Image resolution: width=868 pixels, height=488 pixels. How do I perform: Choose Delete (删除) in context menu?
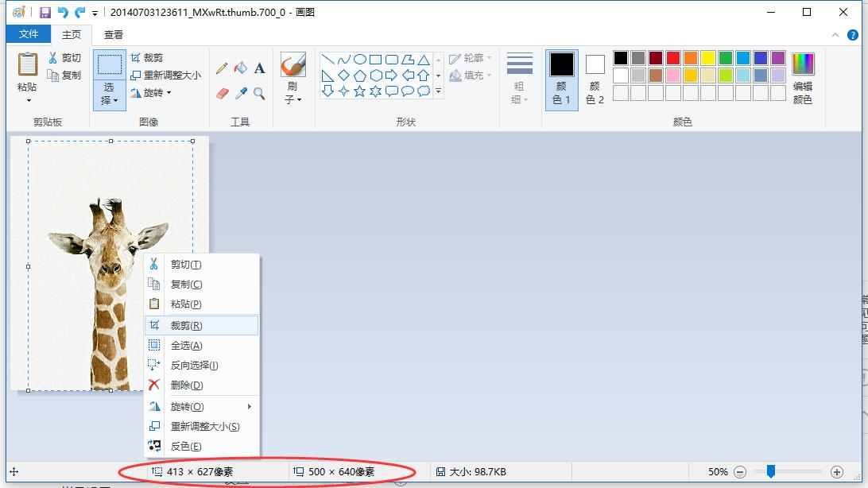click(202, 385)
